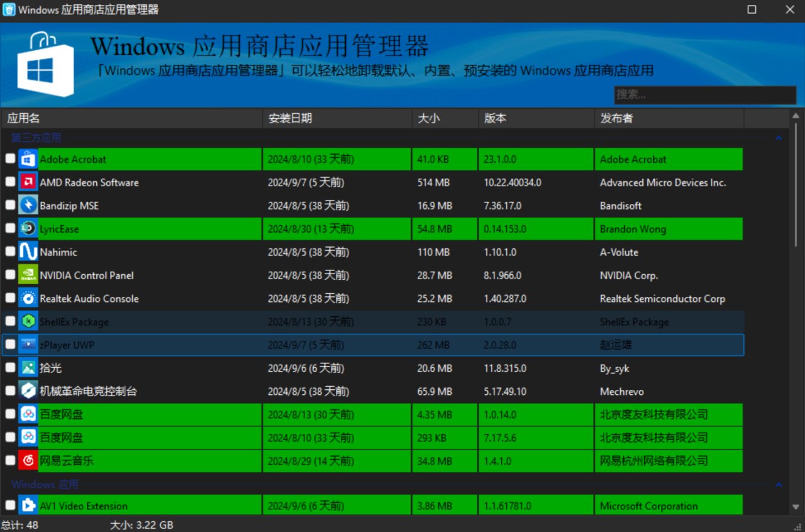This screenshot has width=805, height=532.
Task: Check the Adobe Acrobat checkbox
Action: (x=10, y=159)
